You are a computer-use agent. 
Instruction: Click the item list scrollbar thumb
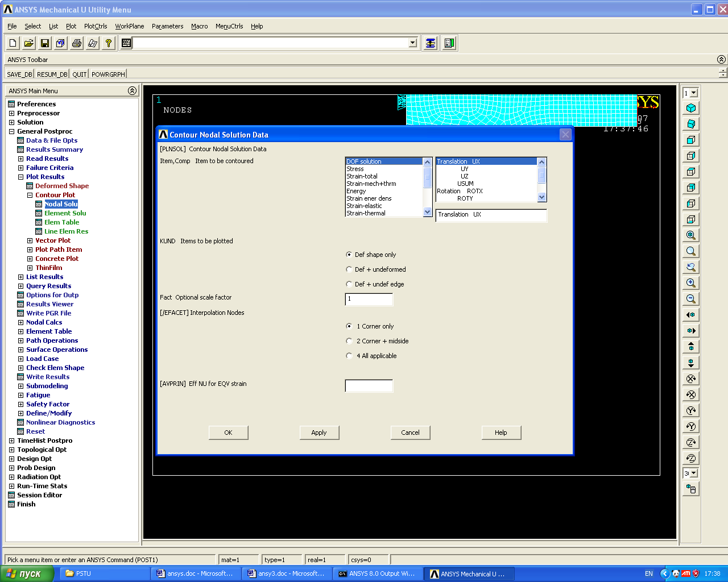point(428,178)
